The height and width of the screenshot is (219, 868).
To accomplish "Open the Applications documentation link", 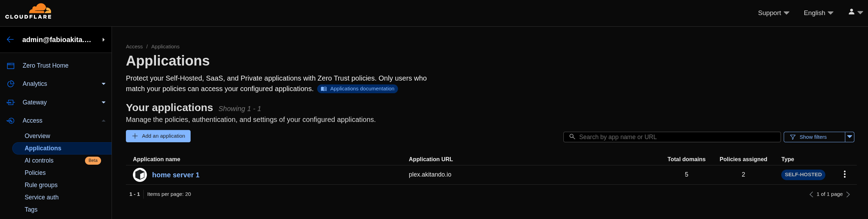I will (x=357, y=89).
